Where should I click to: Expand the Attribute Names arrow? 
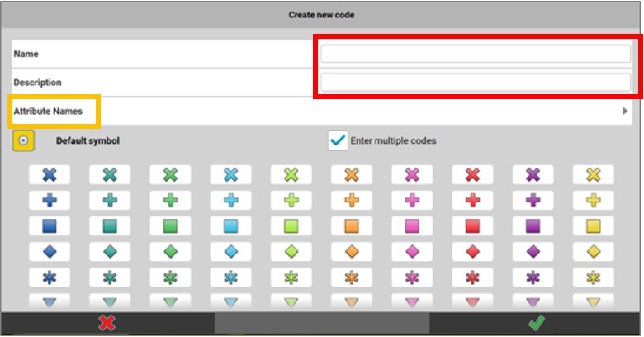(625, 111)
